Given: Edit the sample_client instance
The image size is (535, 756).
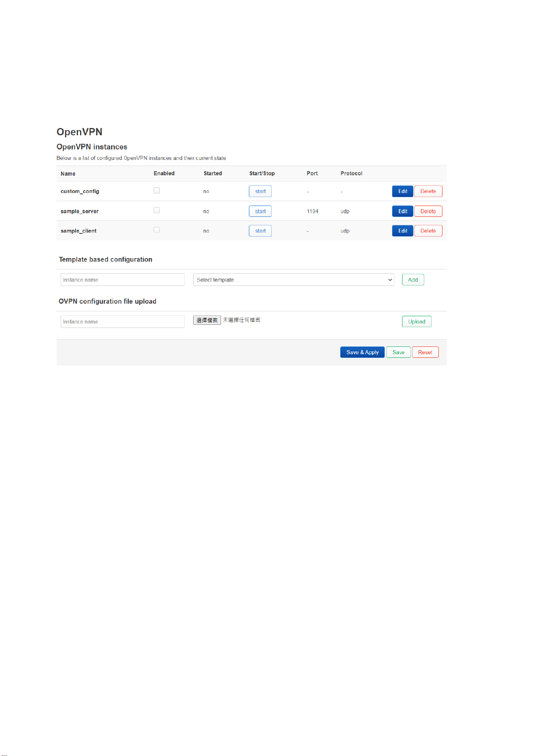Looking at the screenshot, I should 402,231.
